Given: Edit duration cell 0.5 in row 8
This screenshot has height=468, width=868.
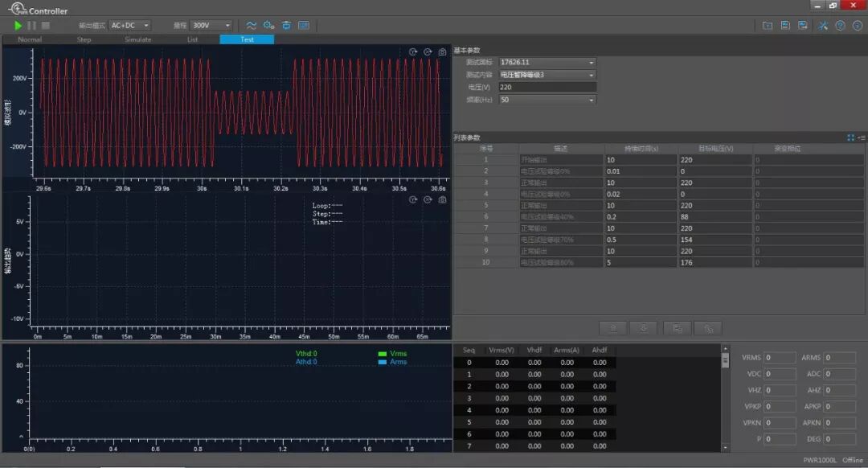Looking at the screenshot, I should [x=641, y=240].
